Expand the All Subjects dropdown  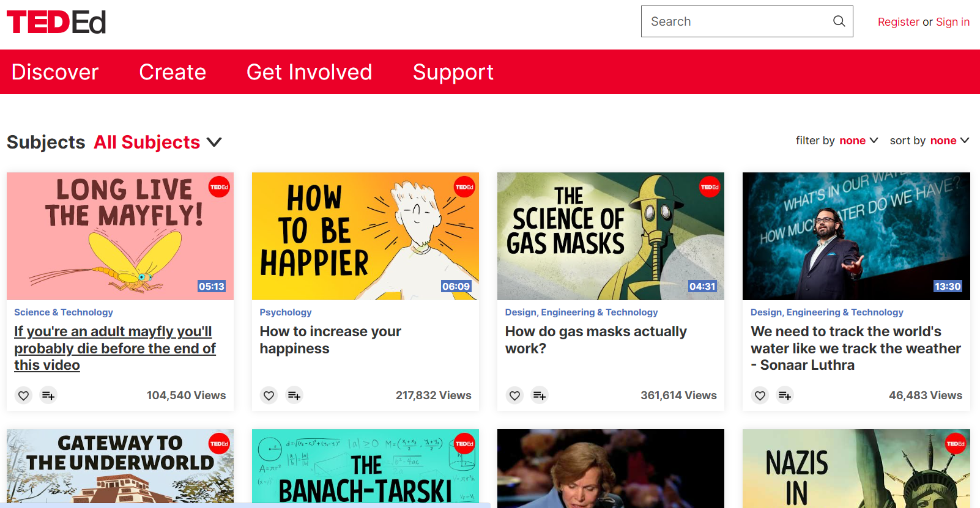coord(157,142)
